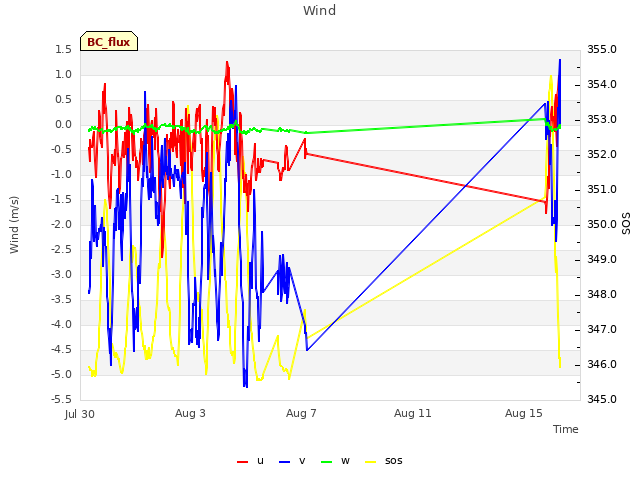Image resolution: width=640 pixels, height=480 pixels.
Task: Click the 'Jul 30' date tick
Action: click(x=80, y=414)
